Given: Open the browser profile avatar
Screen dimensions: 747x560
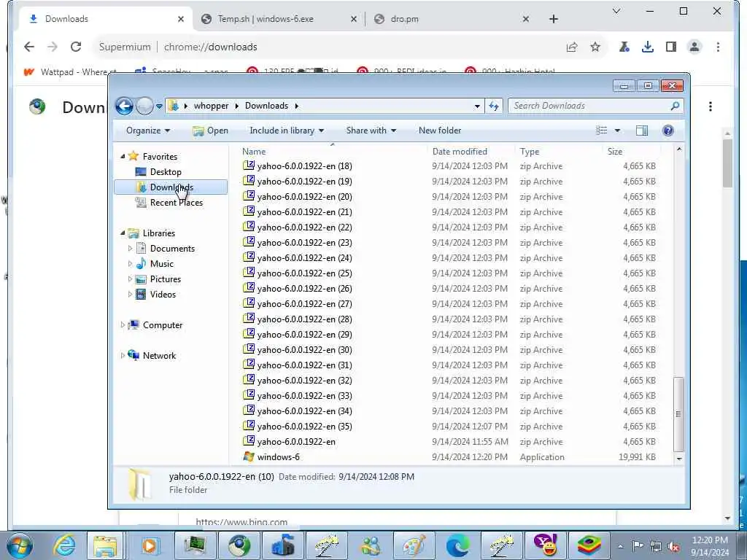Looking at the screenshot, I should click(x=694, y=47).
